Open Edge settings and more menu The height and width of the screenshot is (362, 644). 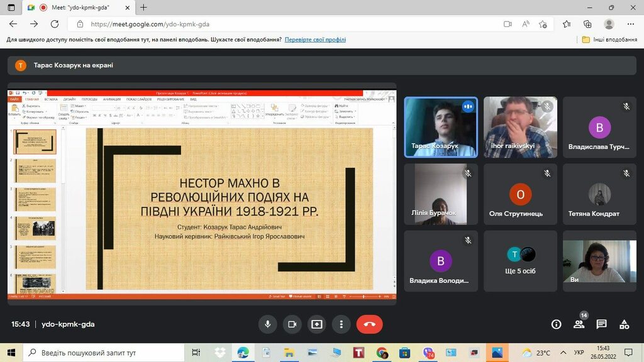(x=631, y=24)
